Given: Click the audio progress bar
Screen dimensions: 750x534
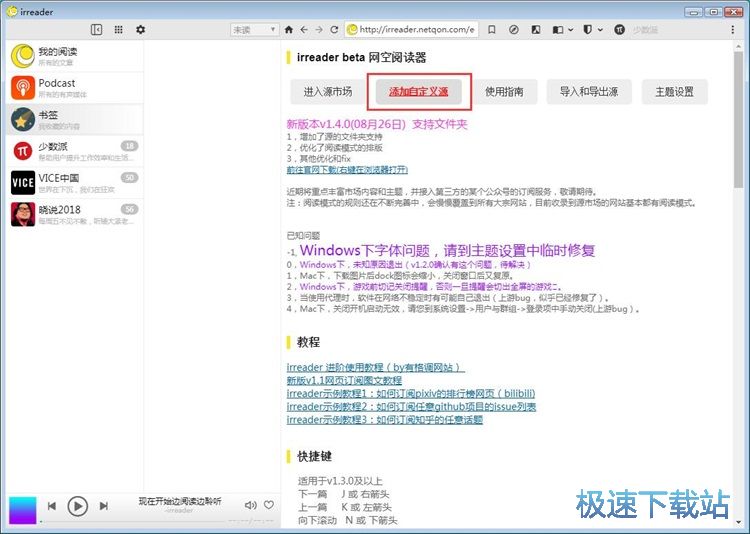Looking at the screenshot, I should 134,521.
